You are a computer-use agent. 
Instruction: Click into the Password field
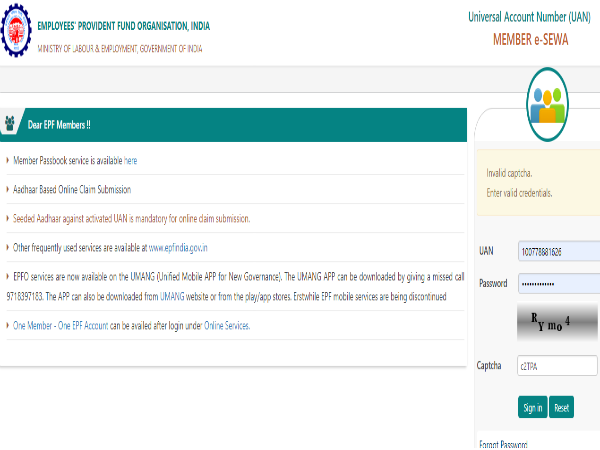557,283
